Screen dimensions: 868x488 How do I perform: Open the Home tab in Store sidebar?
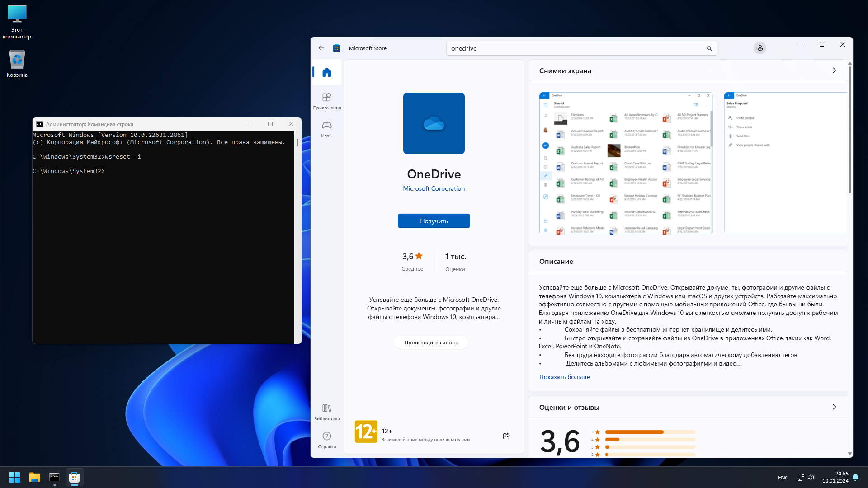tap(326, 72)
